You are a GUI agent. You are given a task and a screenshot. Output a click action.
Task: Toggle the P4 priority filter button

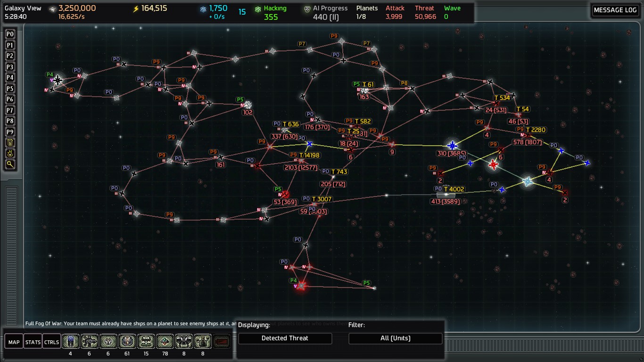point(10,78)
